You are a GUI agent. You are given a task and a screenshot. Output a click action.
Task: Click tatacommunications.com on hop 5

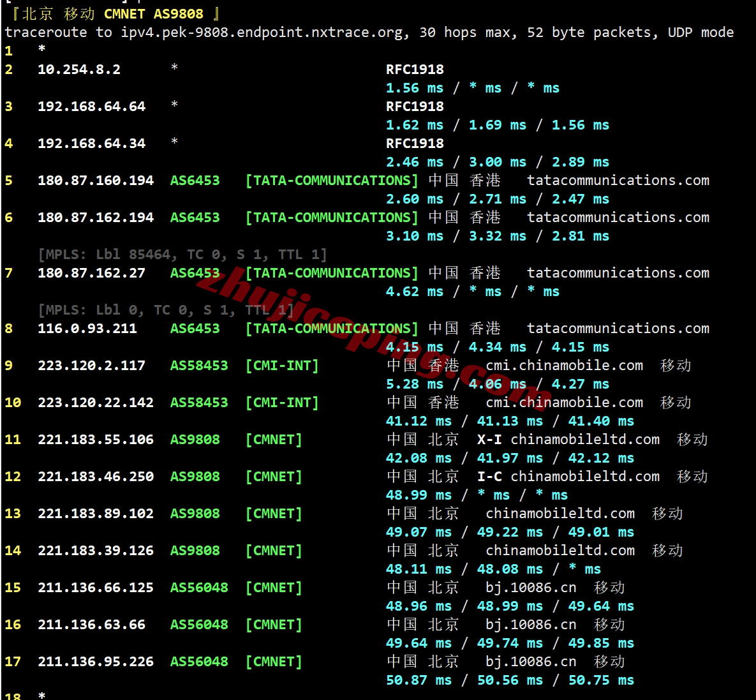click(x=618, y=181)
